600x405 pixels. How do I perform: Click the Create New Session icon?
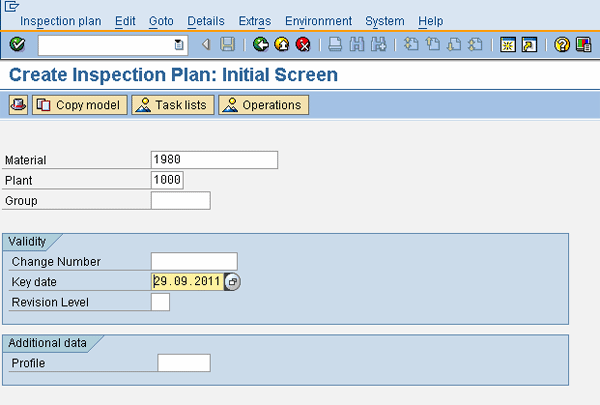(x=508, y=44)
